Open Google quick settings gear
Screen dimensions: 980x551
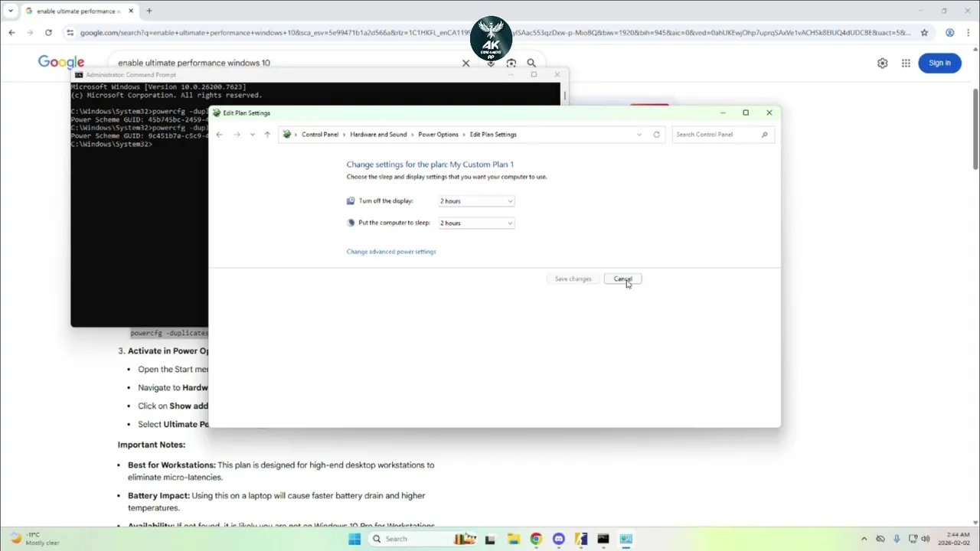pyautogui.click(x=883, y=63)
